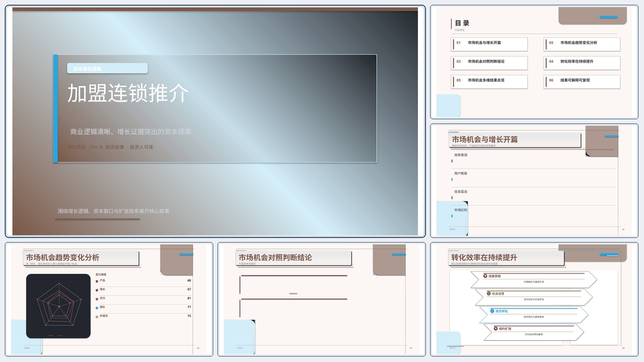Open the 加盟连锁推介 cover slide
644x362 pixels.
(215, 121)
